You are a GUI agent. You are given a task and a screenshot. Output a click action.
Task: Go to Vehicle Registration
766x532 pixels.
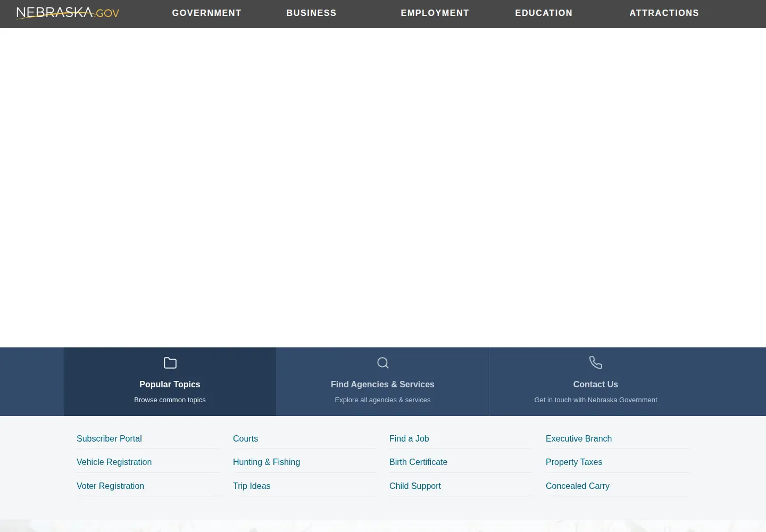114,462
